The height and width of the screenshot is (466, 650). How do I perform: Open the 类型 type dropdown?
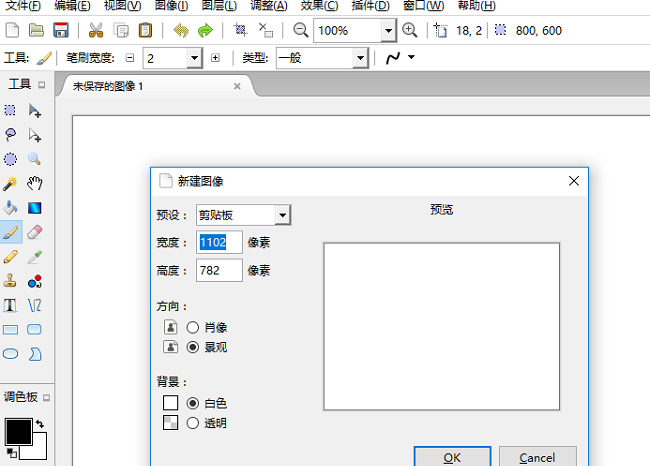360,58
